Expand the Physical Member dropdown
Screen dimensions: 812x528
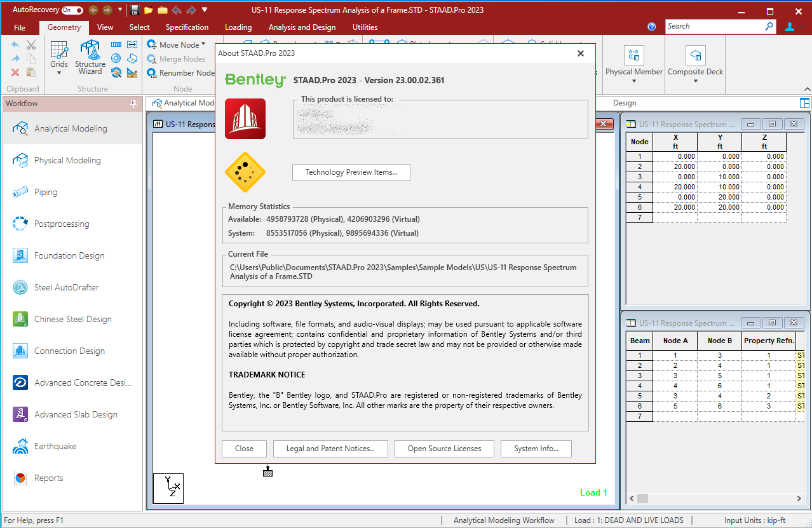[634, 81]
